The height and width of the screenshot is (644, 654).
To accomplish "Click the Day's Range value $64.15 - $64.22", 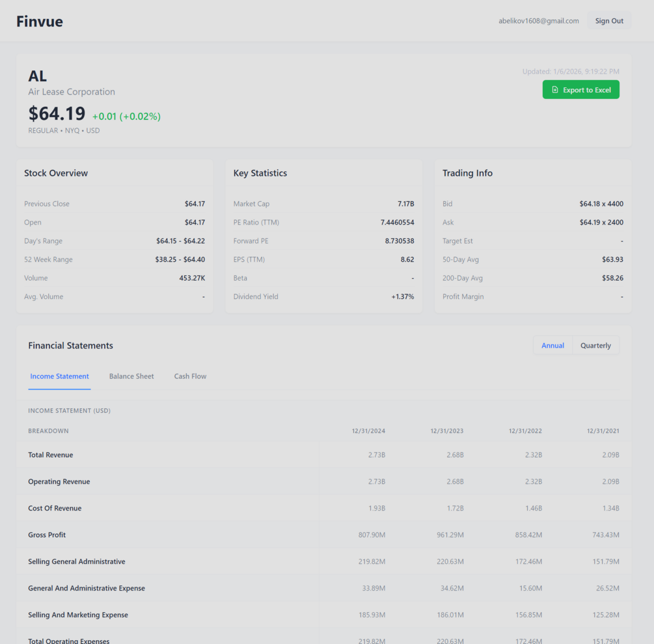I will (181, 241).
